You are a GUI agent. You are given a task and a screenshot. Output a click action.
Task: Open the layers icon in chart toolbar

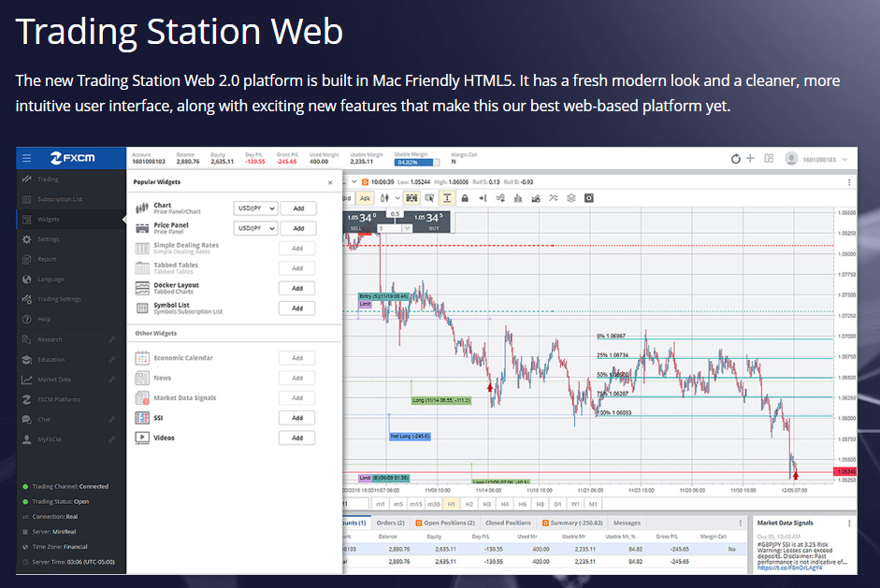tap(571, 198)
